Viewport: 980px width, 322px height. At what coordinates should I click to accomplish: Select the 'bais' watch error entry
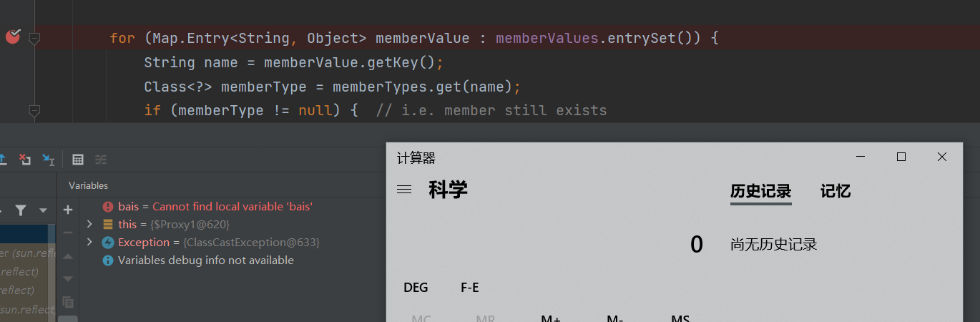[215, 206]
